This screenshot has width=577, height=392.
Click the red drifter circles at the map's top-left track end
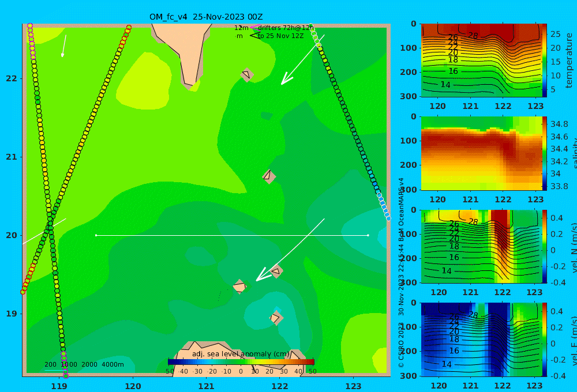pyautogui.click(x=125, y=35)
